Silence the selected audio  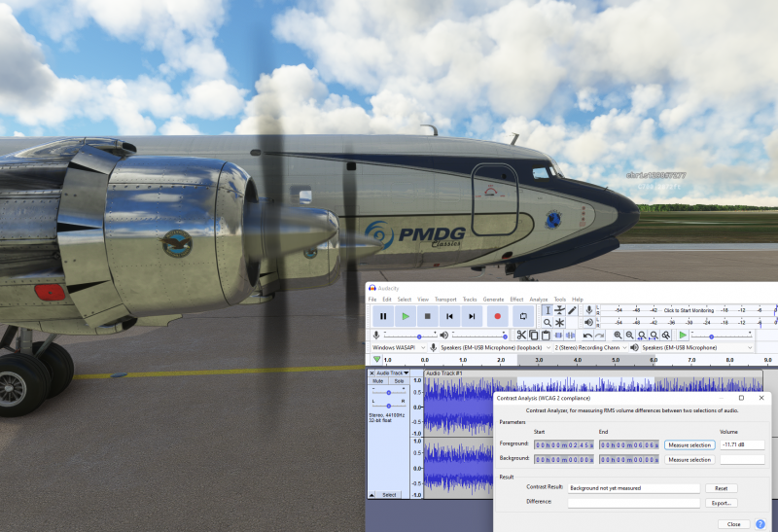point(570,336)
